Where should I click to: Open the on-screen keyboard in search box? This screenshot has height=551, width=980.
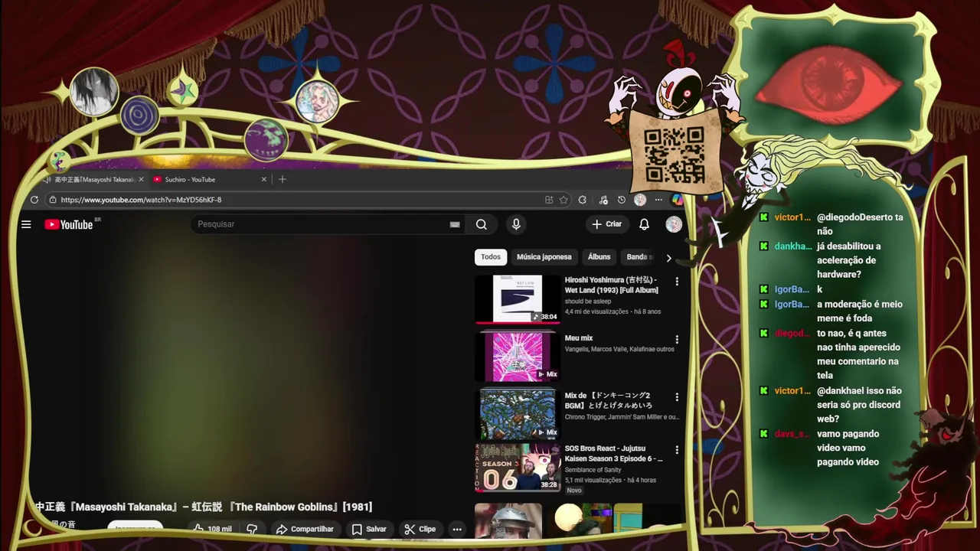[x=455, y=224]
